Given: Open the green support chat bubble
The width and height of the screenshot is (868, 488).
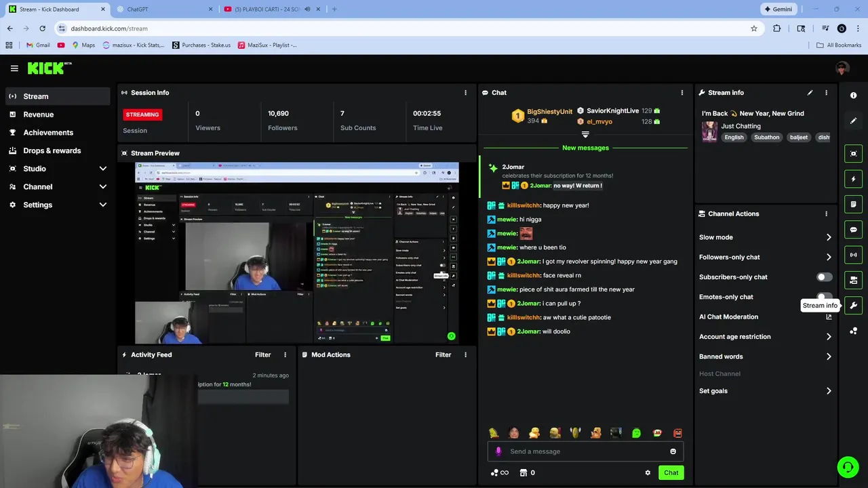Looking at the screenshot, I should (x=848, y=467).
